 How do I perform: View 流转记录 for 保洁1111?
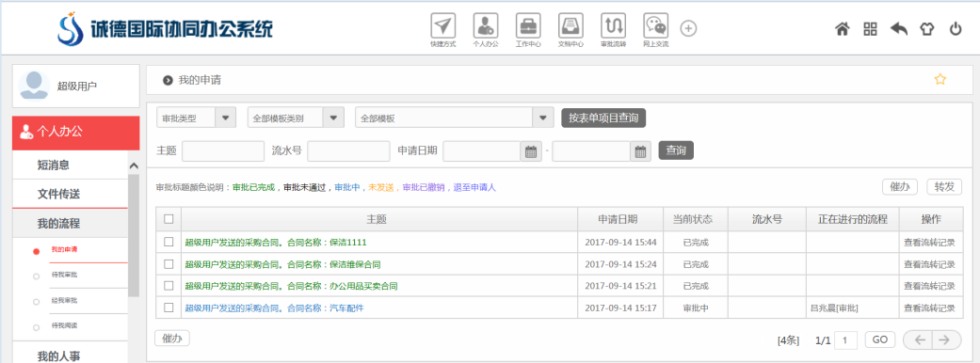(929, 243)
